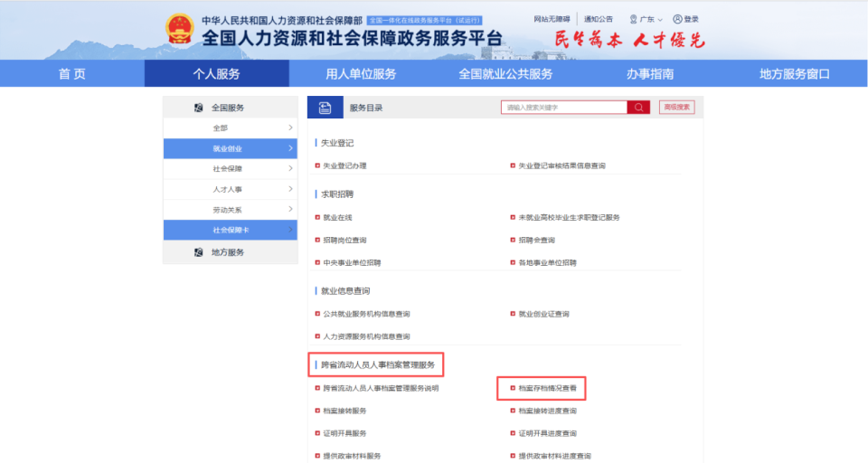Image resolution: width=868 pixels, height=463 pixels.
Task: Click the red bullet before 失业登记办理
Action: pyautogui.click(x=317, y=165)
